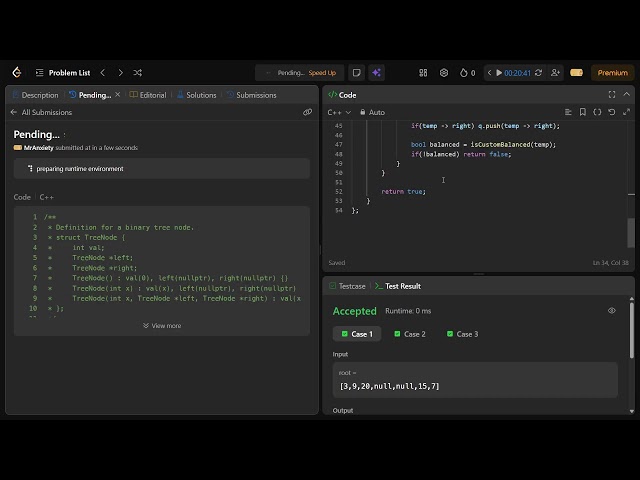Pick a random problem with shuffle icon
The height and width of the screenshot is (480, 640).
click(x=138, y=73)
